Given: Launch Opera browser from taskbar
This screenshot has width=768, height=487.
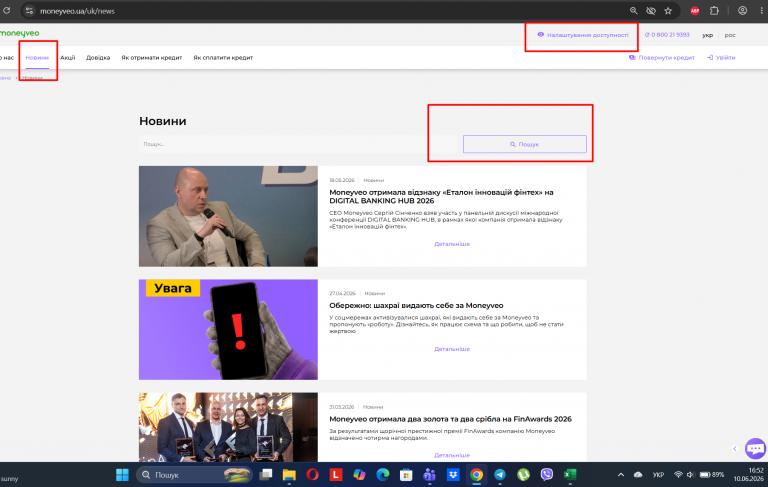Looking at the screenshot, I should (x=312, y=475).
